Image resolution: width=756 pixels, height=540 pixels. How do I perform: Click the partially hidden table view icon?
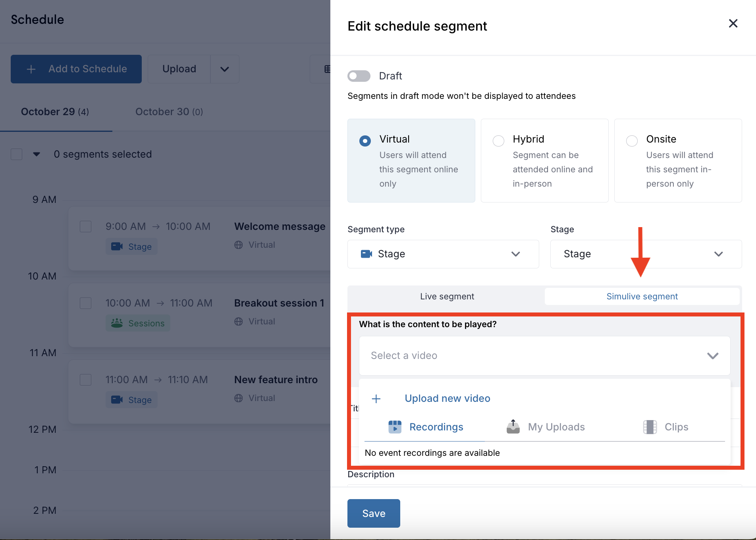click(327, 69)
